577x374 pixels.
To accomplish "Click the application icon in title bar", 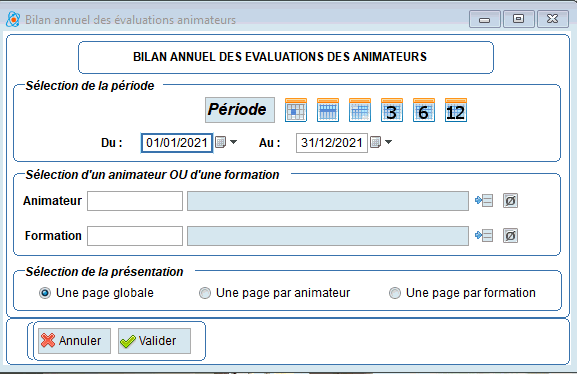I will [13, 19].
